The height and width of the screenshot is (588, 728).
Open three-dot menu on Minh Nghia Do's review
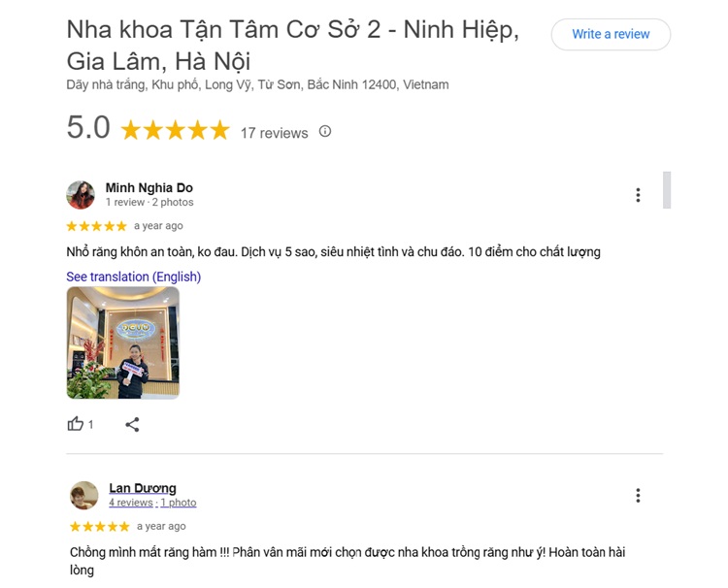[638, 195]
